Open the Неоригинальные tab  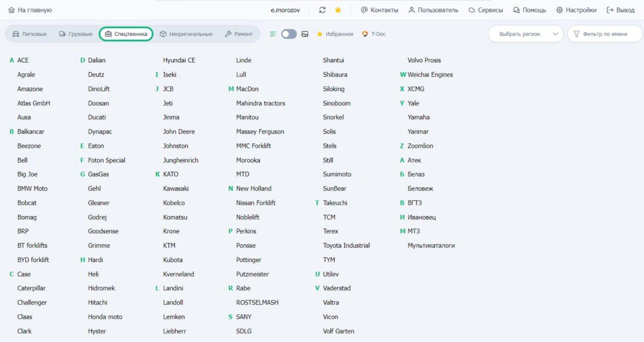[186, 34]
